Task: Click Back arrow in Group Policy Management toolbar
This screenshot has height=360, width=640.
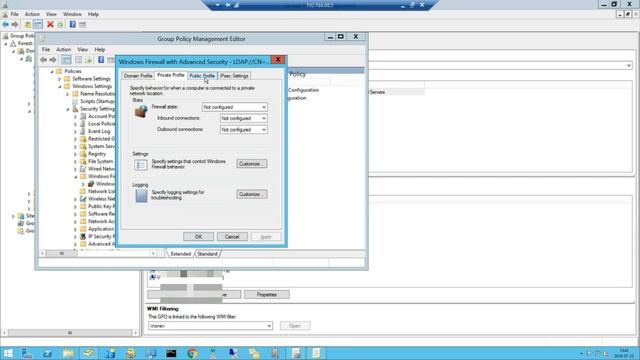Action: point(6,24)
